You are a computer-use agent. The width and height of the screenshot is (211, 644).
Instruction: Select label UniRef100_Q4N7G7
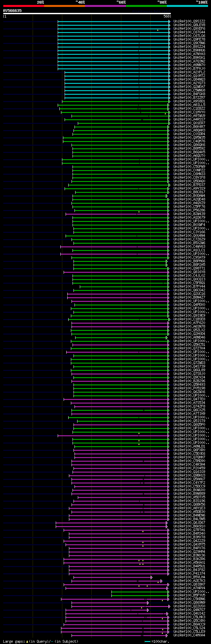[x=189, y=610]
